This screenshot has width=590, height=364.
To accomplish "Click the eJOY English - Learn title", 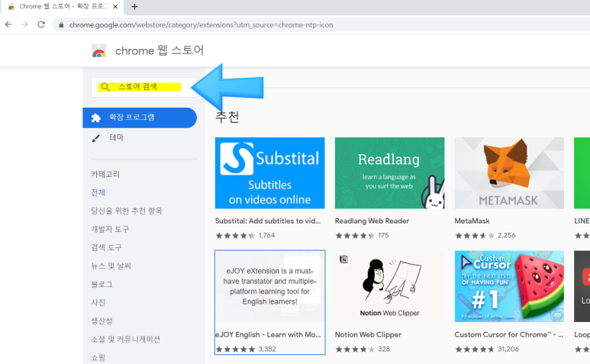I will 268,335.
